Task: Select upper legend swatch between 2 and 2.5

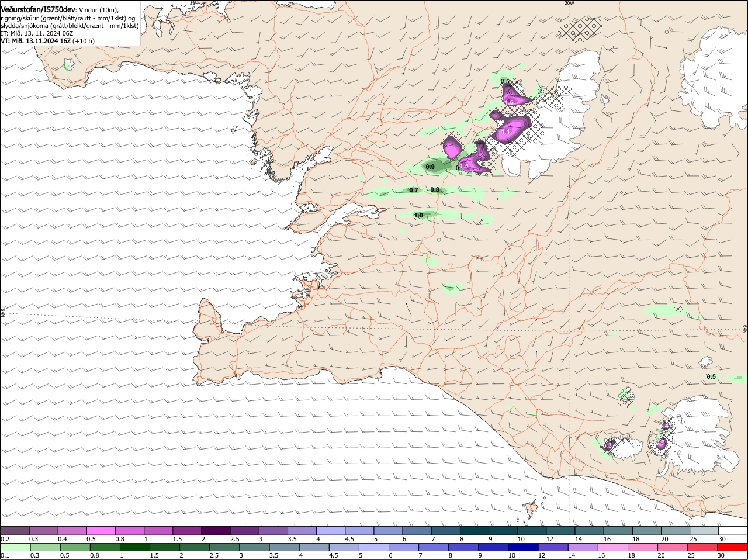Action: (216, 530)
